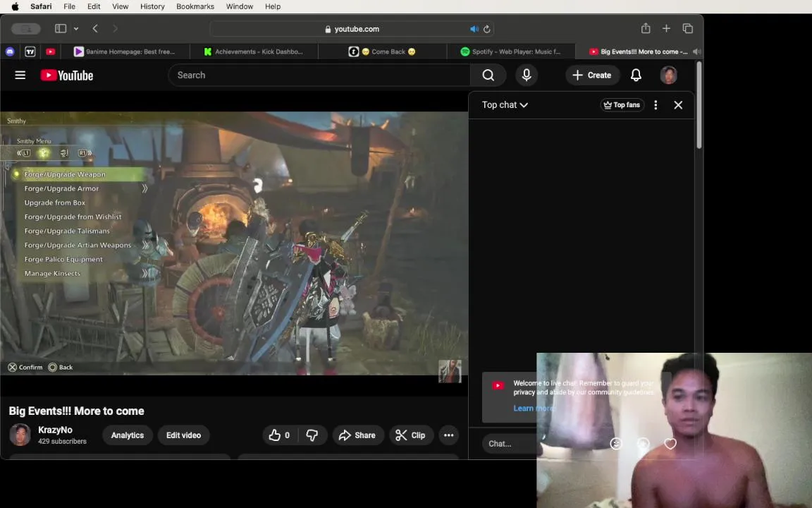Click the youtube.com address bar

[x=352, y=29]
